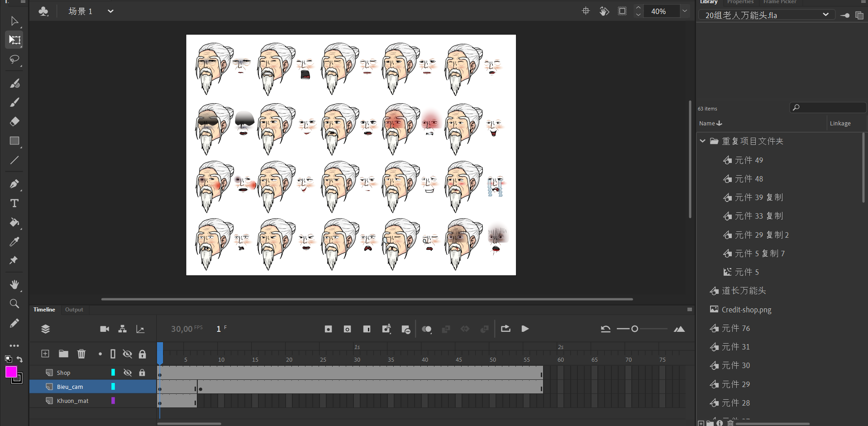Toggle visibility of the Shop layer
Image resolution: width=868 pixels, height=426 pixels.
[128, 373]
